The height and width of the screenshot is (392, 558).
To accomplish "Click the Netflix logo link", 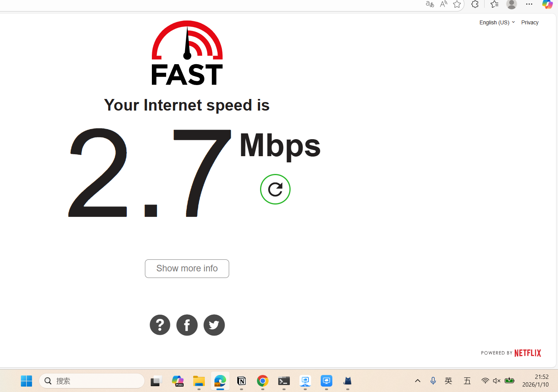I will (527, 353).
